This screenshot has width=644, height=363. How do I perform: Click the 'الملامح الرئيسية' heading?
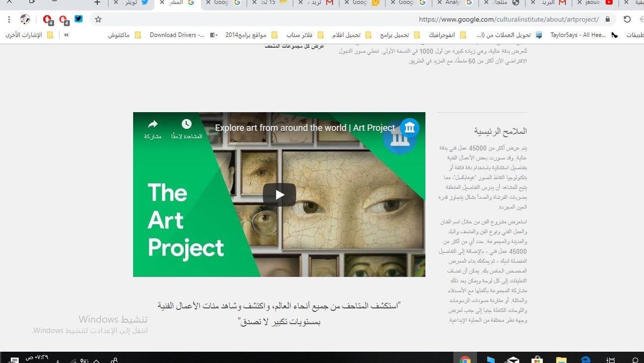pyautogui.click(x=501, y=131)
